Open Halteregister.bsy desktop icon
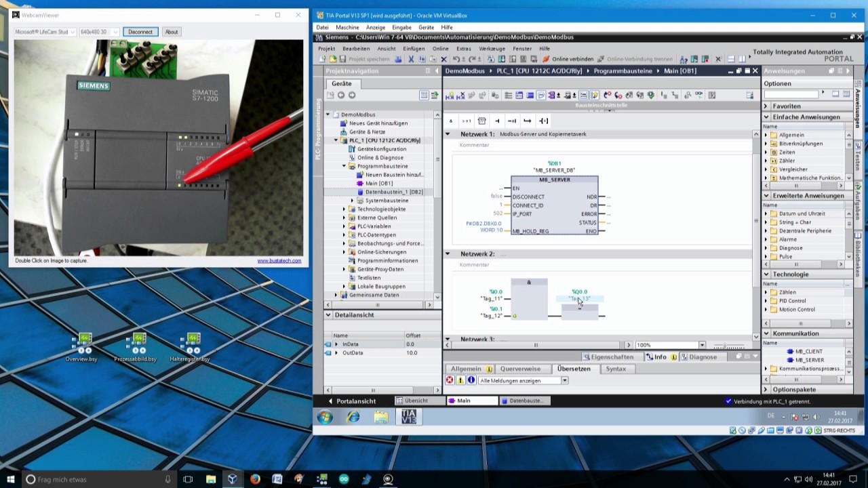868x488 pixels. click(x=190, y=347)
